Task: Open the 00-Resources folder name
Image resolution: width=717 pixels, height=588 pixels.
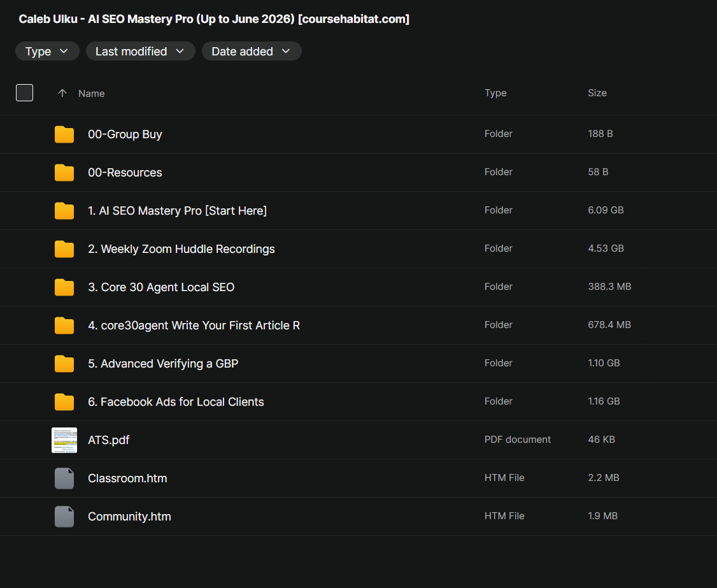Action: (x=125, y=173)
